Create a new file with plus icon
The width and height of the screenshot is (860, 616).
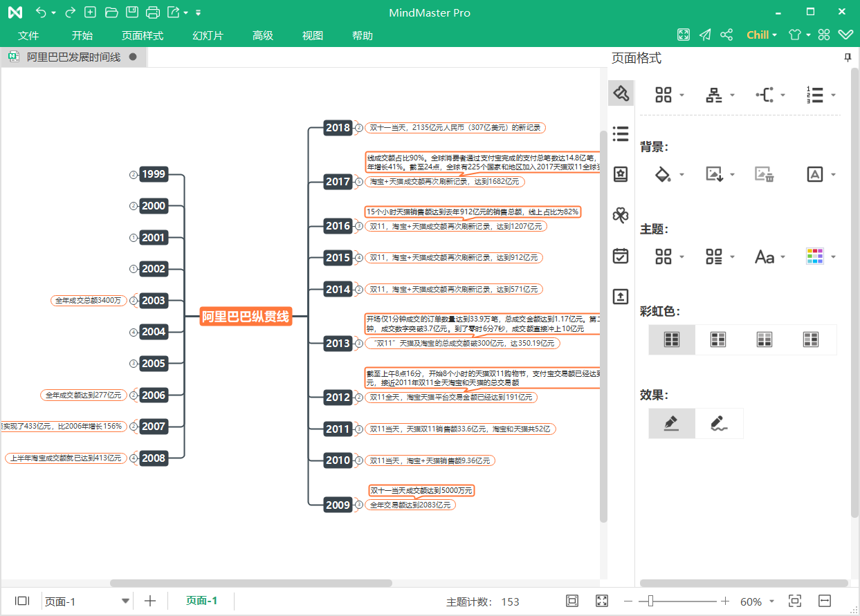[x=90, y=12]
